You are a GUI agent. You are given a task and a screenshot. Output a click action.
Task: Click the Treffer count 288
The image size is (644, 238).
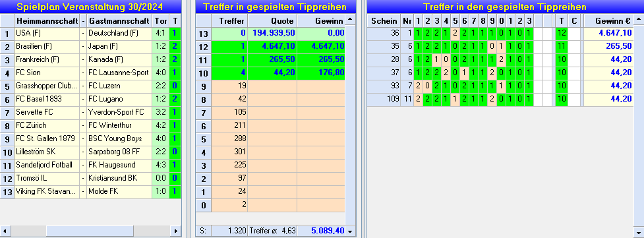229,138
